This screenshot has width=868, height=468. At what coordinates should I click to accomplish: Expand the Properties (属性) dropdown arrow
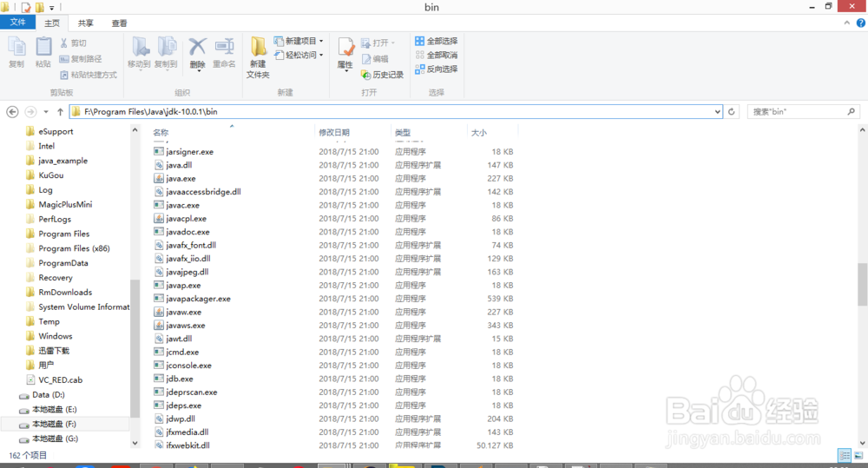pyautogui.click(x=345, y=71)
